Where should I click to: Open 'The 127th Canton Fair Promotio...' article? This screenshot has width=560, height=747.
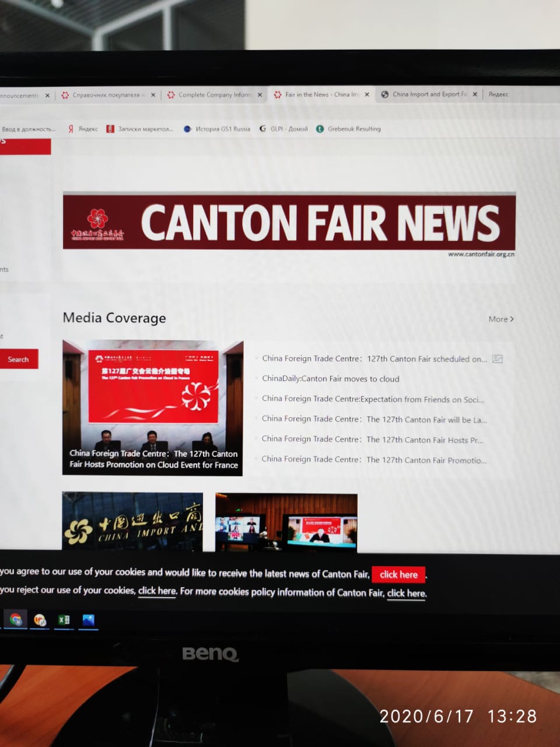coord(374,460)
